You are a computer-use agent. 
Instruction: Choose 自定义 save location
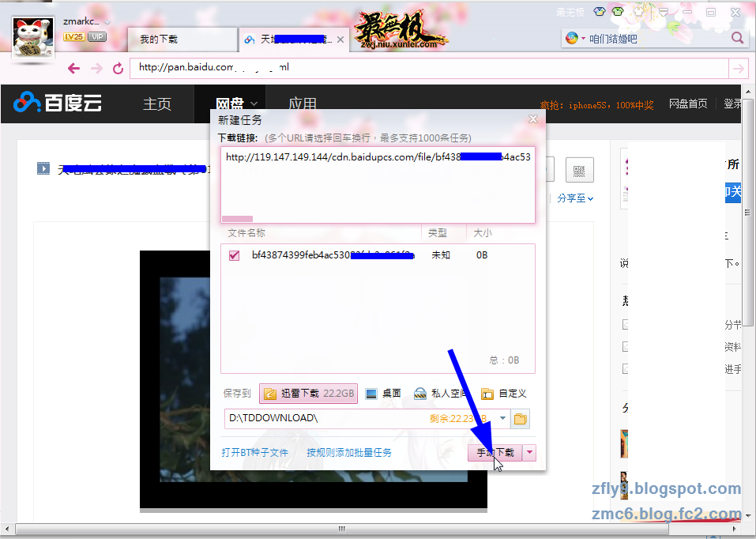tap(504, 394)
